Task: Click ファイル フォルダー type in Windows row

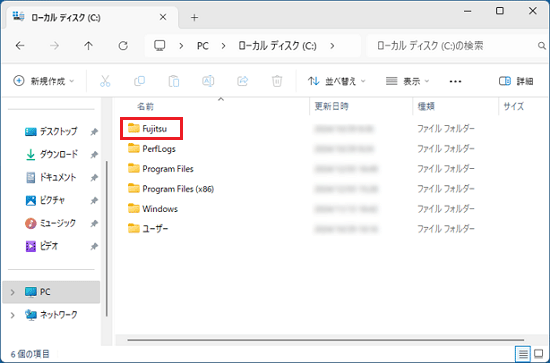Action: pyautogui.click(x=445, y=209)
